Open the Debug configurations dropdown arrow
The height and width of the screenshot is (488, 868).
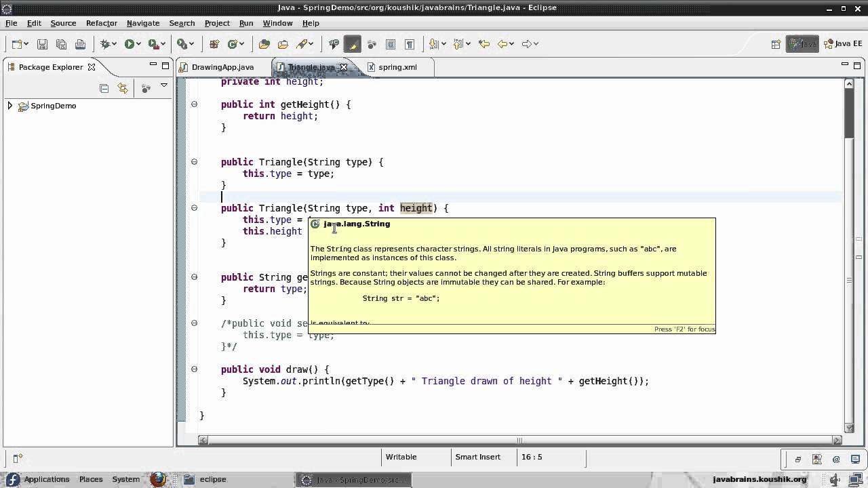pos(115,44)
